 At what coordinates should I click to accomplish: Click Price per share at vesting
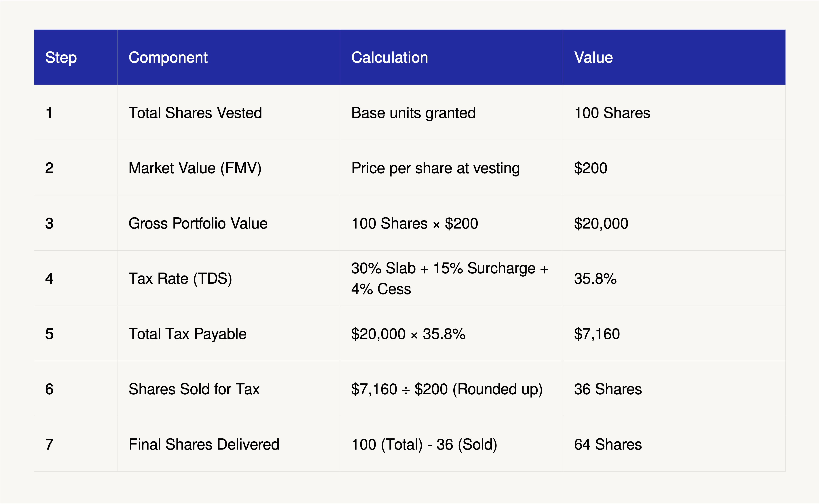(436, 168)
